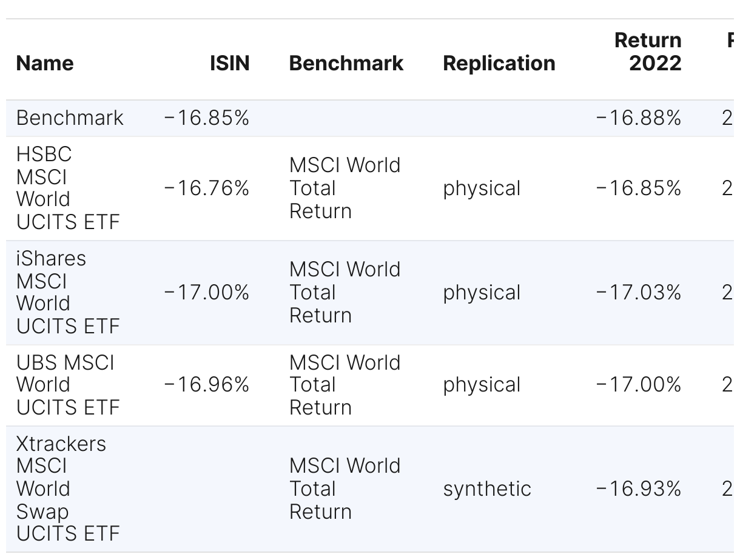Select the synthetic replication cell for Xtrackers
The height and width of the screenshot is (560, 740).
(x=487, y=489)
